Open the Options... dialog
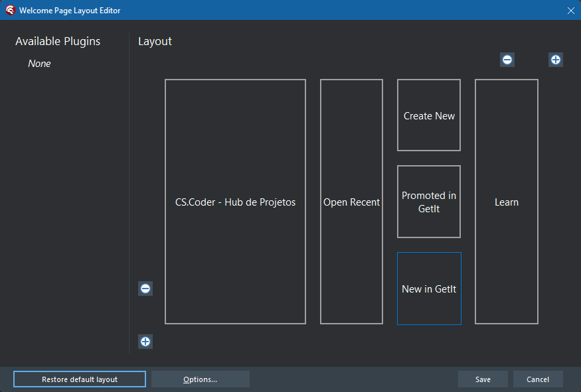 pos(200,379)
